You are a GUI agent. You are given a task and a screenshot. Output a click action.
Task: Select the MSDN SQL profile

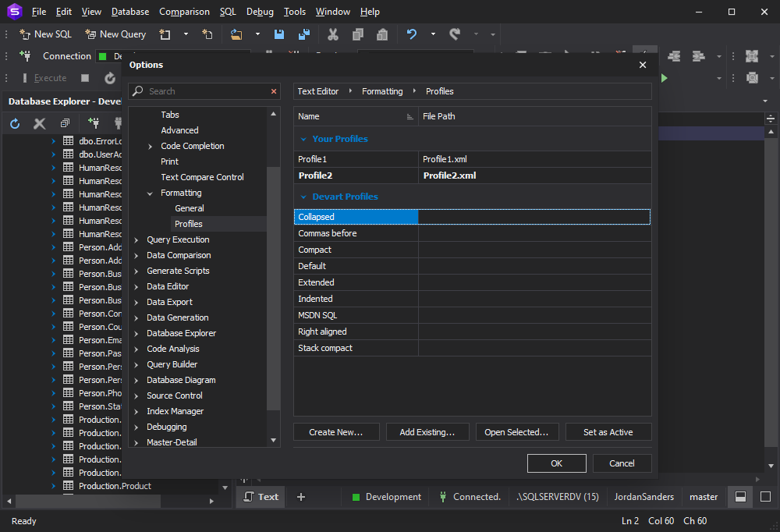tap(472, 315)
